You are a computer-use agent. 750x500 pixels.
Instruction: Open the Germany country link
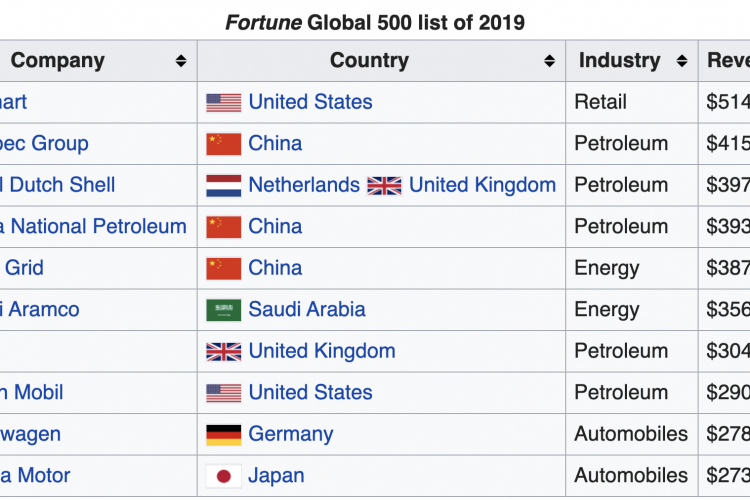[291, 434]
